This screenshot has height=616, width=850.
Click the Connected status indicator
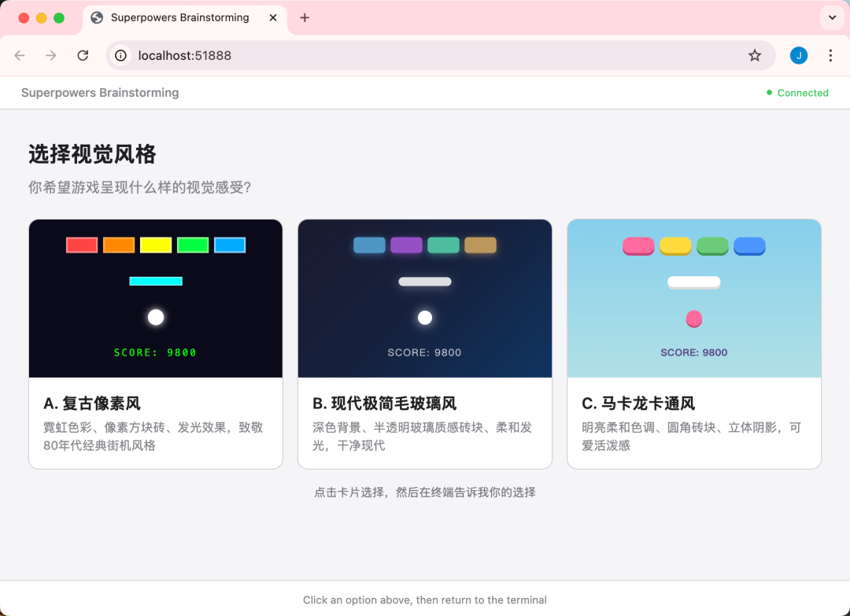[x=797, y=93]
